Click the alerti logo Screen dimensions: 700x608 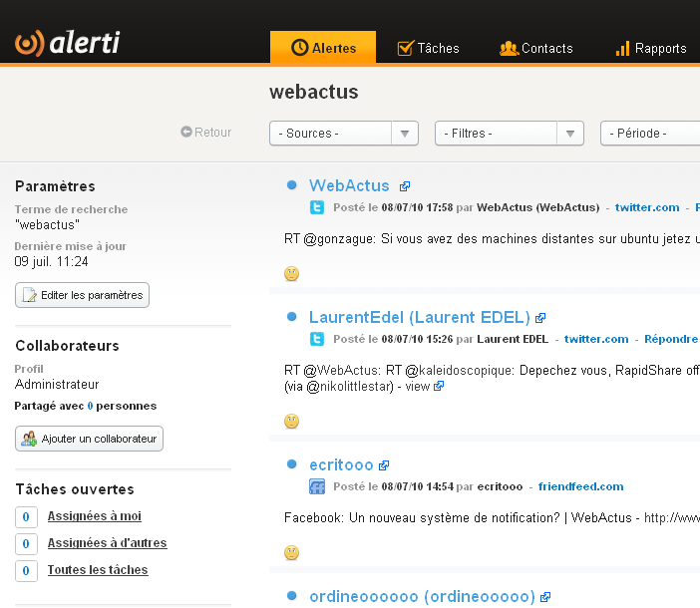(x=68, y=43)
